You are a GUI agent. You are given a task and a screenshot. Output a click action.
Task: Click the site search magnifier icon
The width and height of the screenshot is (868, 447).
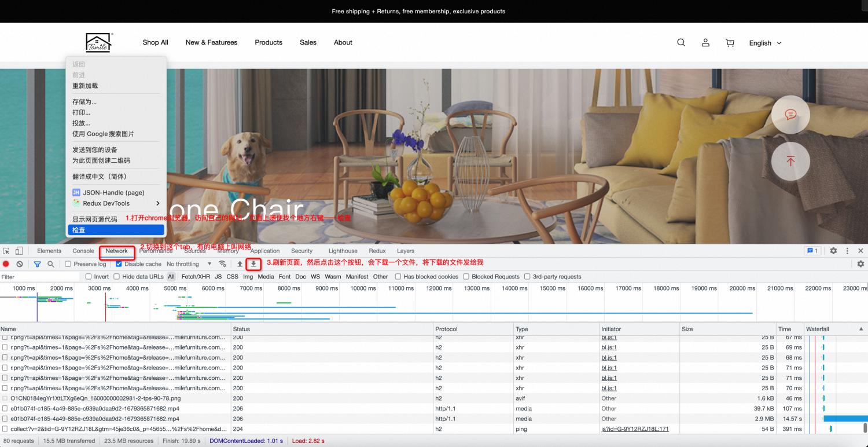(x=681, y=43)
